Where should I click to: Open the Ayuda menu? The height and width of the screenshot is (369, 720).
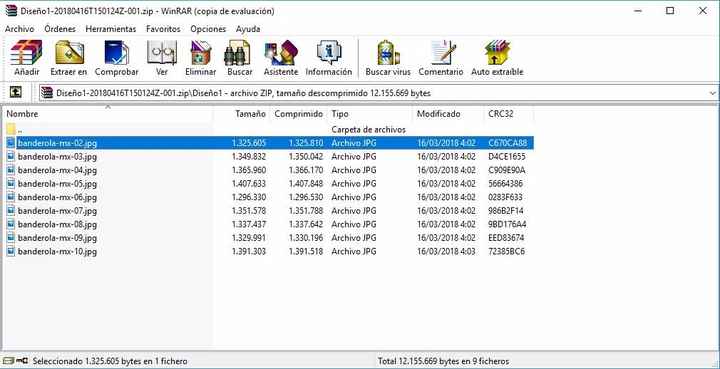coord(248,29)
